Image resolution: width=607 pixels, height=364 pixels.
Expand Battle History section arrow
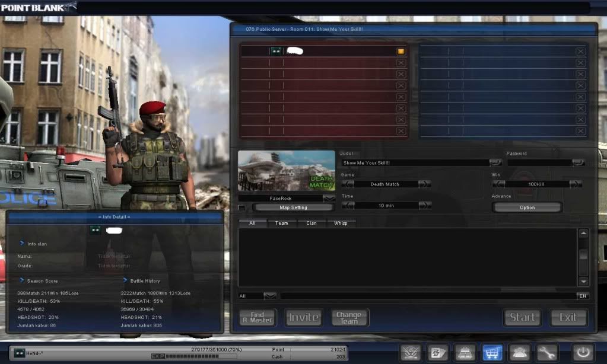[x=125, y=280]
